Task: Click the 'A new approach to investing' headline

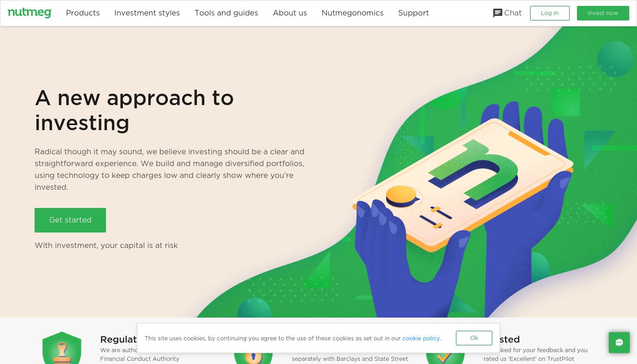Action: [134, 110]
